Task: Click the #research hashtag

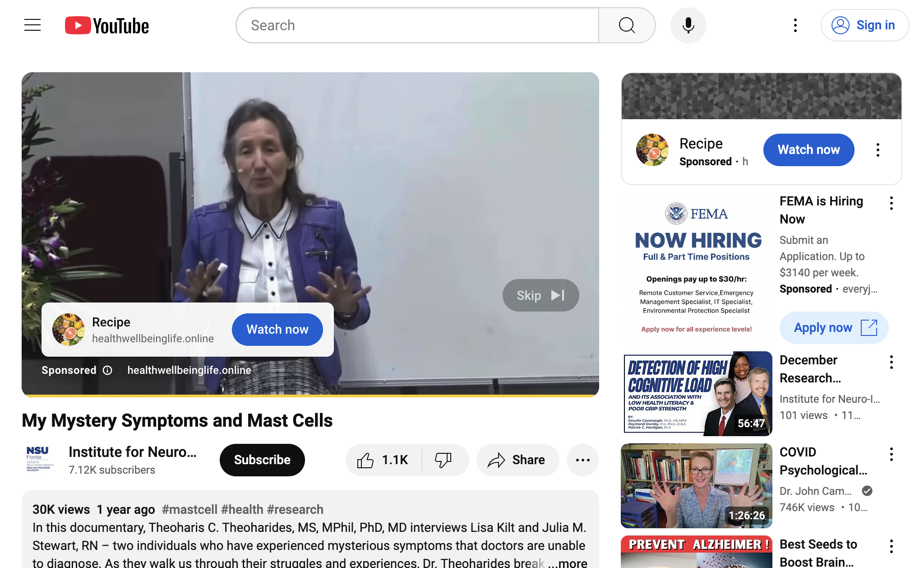Action: tap(295, 509)
